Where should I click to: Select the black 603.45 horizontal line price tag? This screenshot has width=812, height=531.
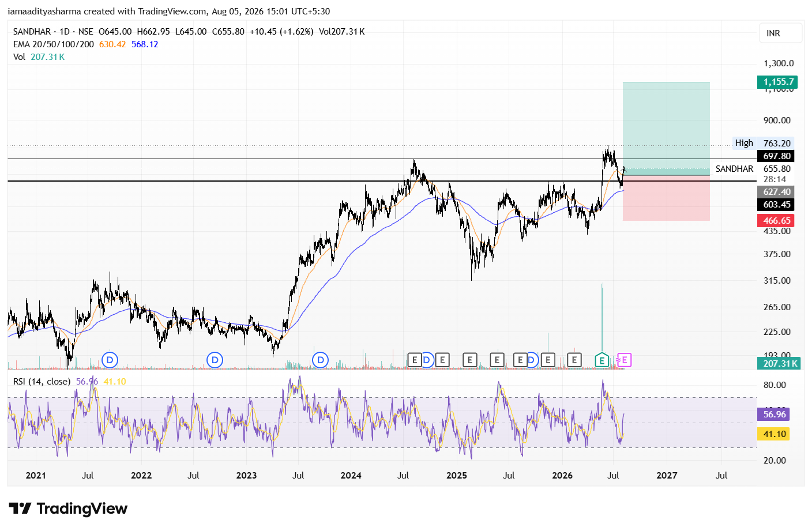pos(776,205)
